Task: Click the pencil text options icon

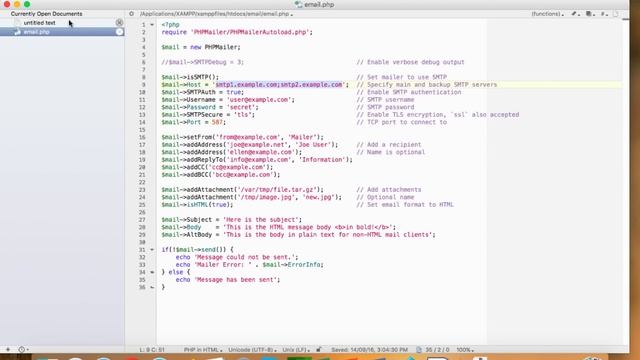Action: click(575, 14)
